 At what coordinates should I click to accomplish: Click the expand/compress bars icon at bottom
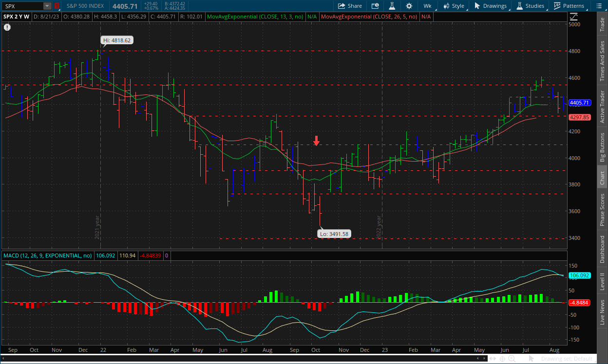tap(493, 359)
